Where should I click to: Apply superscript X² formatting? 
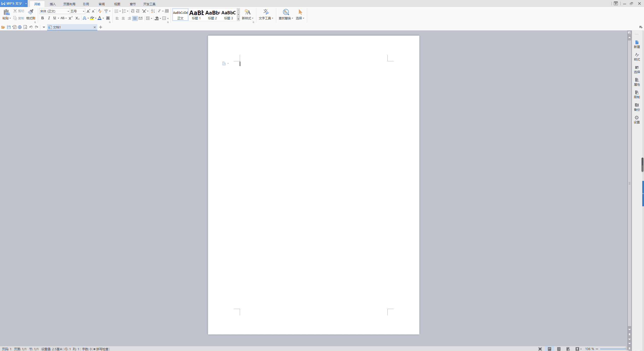[70, 18]
